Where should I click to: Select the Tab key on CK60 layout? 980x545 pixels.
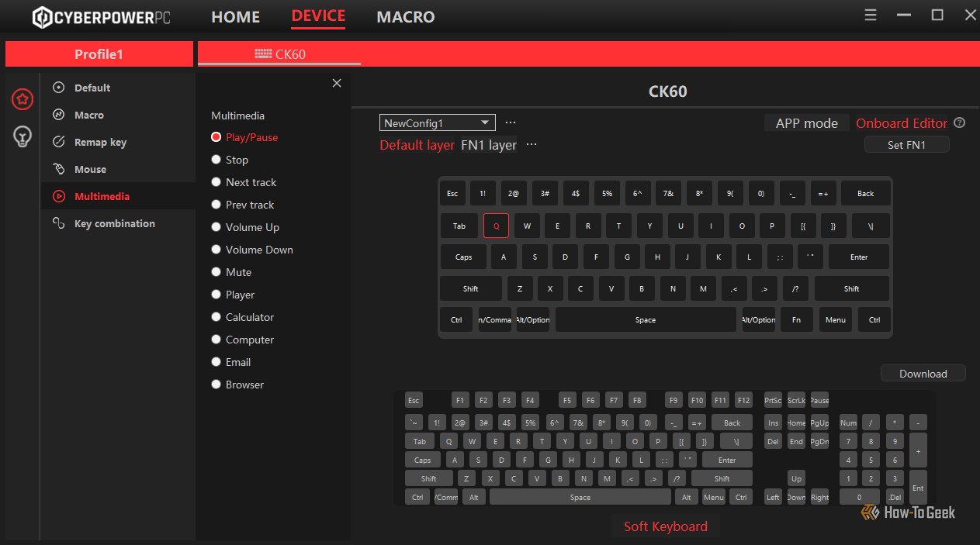click(459, 226)
